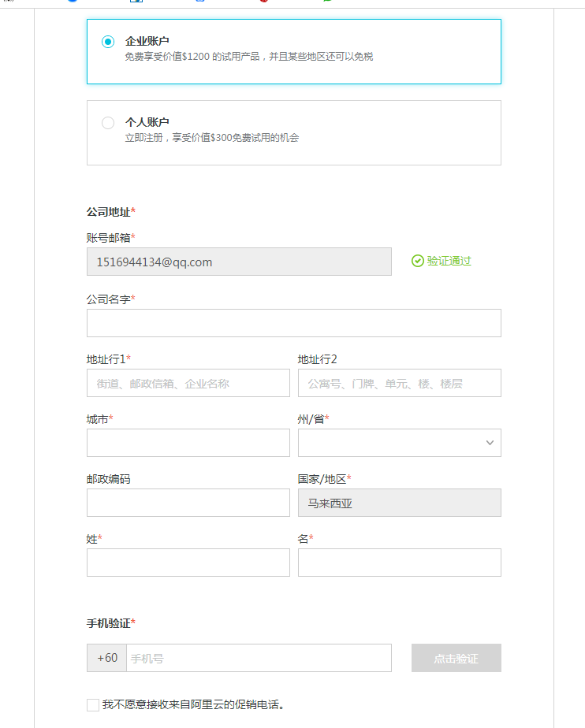Click the 邮政编码 input field

188,503
